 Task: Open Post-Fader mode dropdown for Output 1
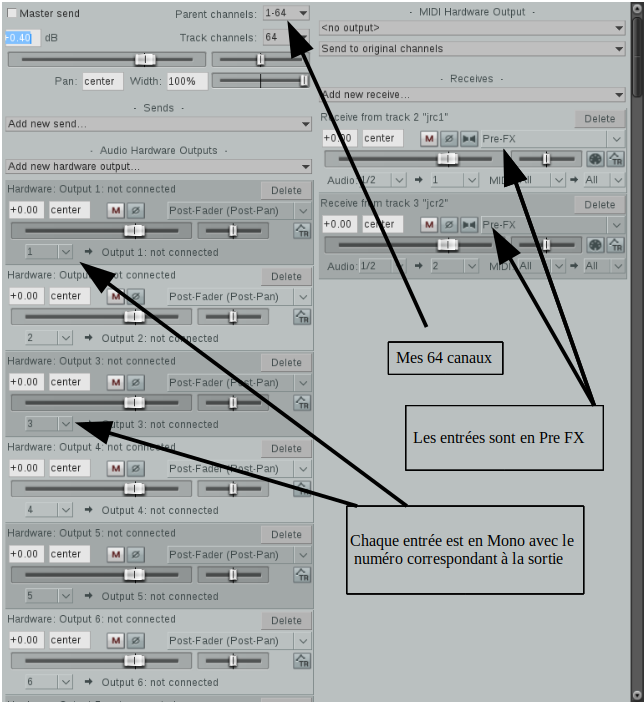(239, 210)
